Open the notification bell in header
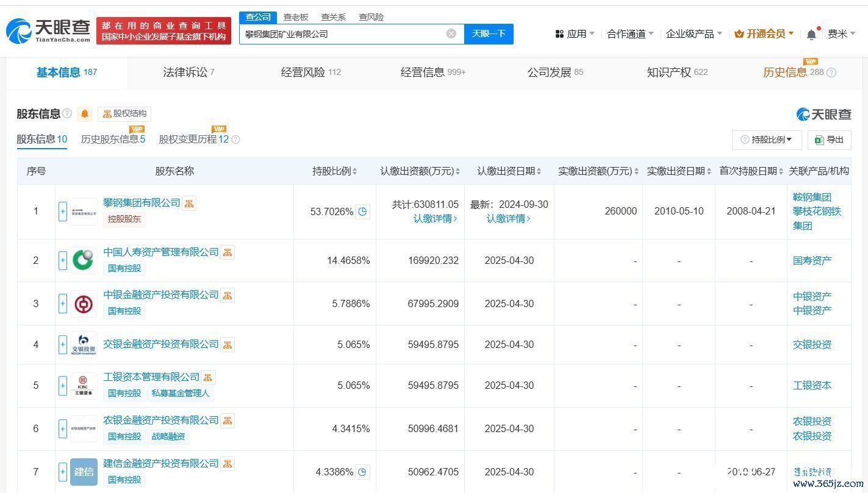Image resolution: width=868 pixels, height=493 pixels. [811, 34]
